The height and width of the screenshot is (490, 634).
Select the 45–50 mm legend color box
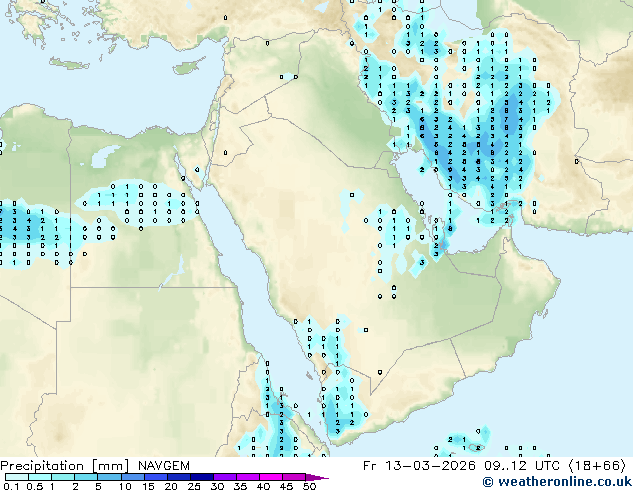pyautogui.click(x=294, y=477)
